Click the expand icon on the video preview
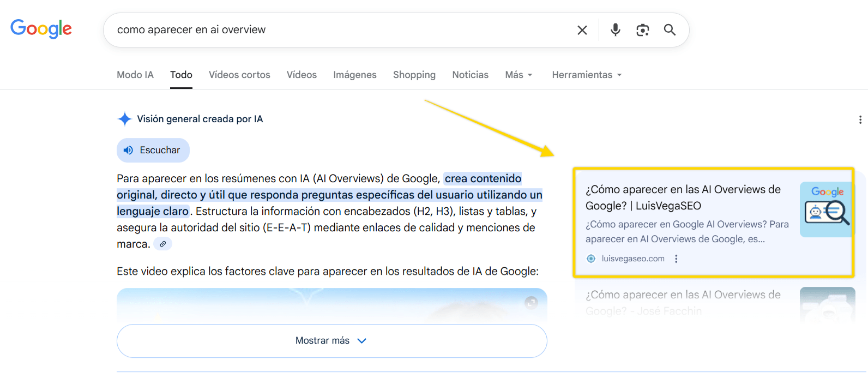 click(x=531, y=302)
